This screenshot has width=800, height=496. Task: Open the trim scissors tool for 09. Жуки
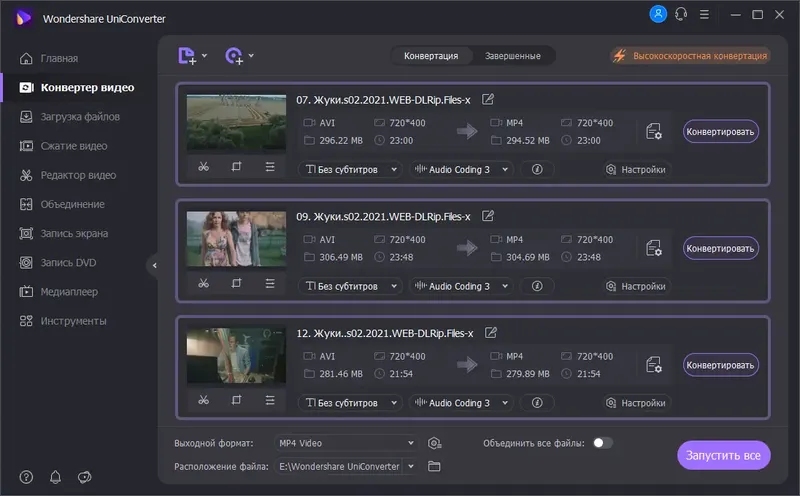[204, 283]
